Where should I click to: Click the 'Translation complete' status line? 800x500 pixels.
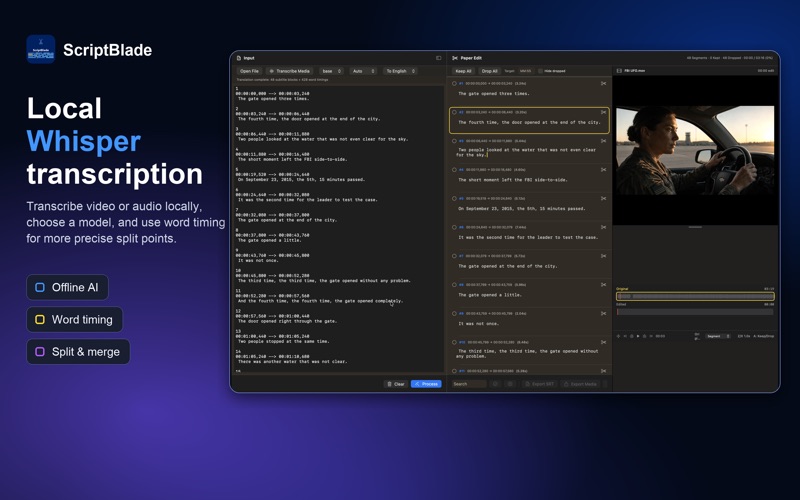282,80
